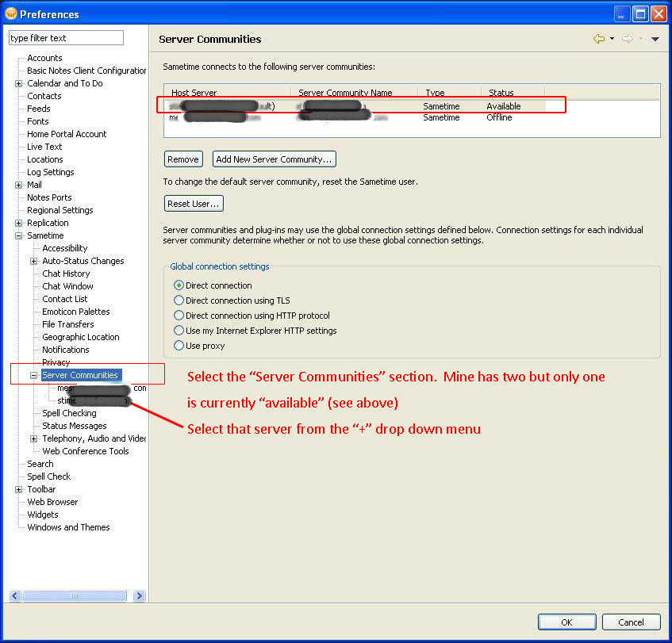
Task: Click the back navigation arrow icon
Action: [599, 39]
